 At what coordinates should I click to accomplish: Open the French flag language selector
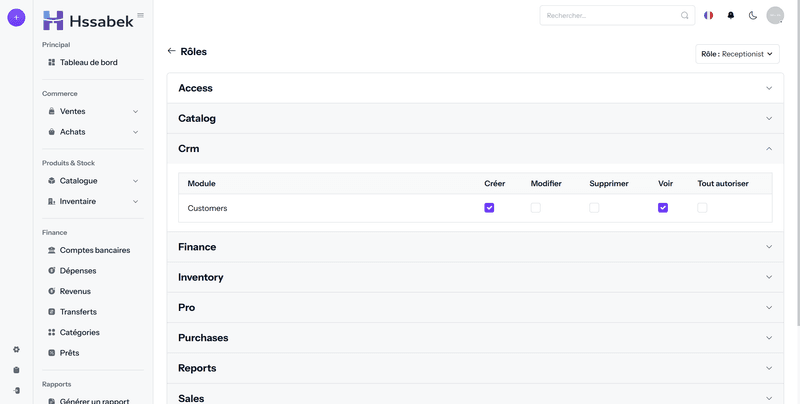pos(709,16)
